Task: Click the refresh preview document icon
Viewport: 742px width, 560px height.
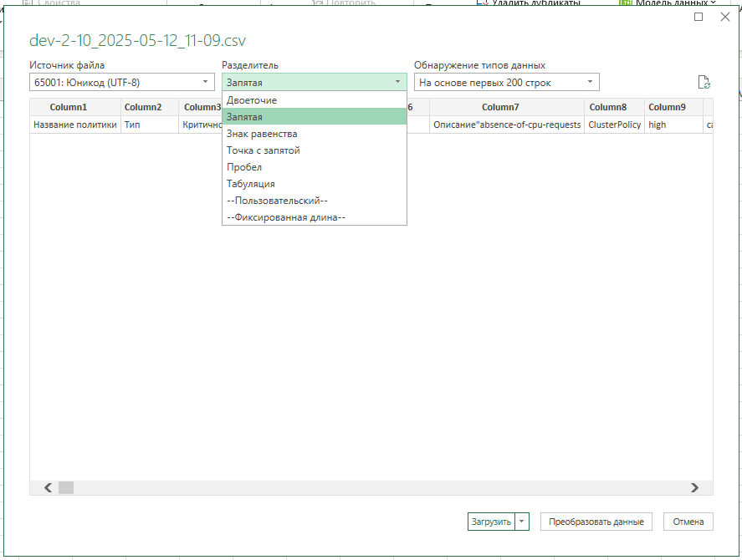Action: click(x=704, y=82)
